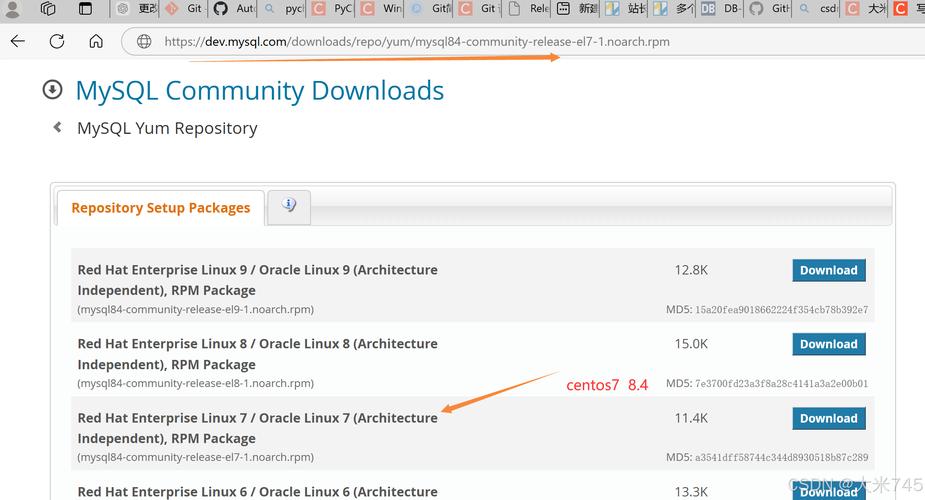Switch to the Rele browser tab
The image size is (925, 500).
(528, 9)
